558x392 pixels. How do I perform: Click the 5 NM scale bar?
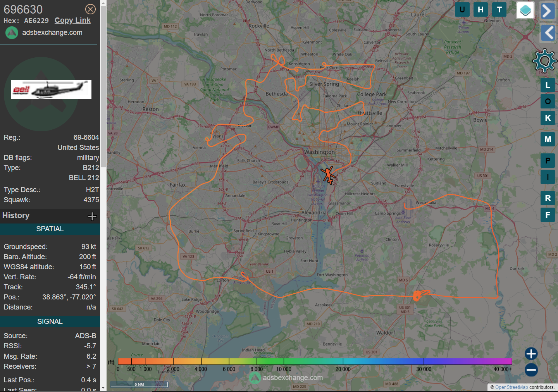point(139,384)
